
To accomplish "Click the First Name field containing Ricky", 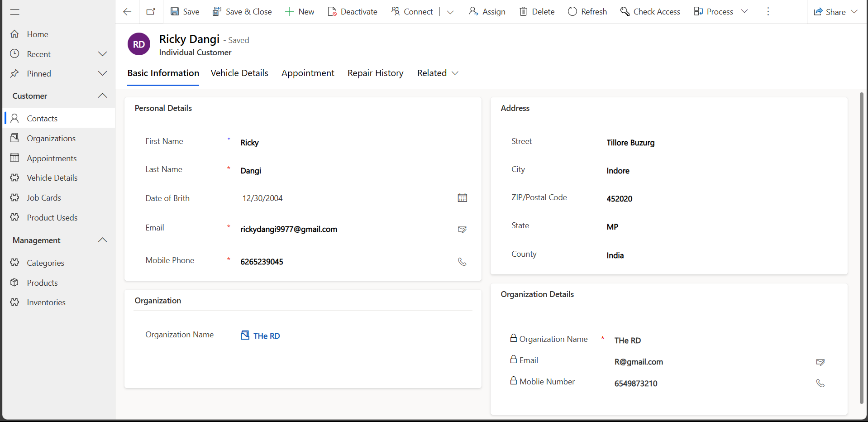I will click(x=344, y=143).
